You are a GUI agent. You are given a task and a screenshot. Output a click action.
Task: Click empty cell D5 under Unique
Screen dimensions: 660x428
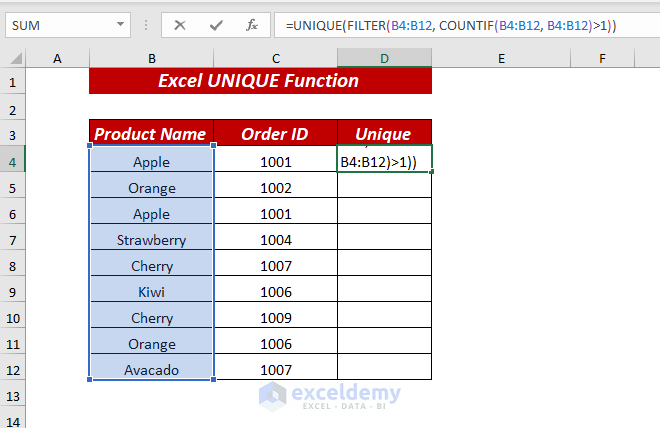[384, 185]
